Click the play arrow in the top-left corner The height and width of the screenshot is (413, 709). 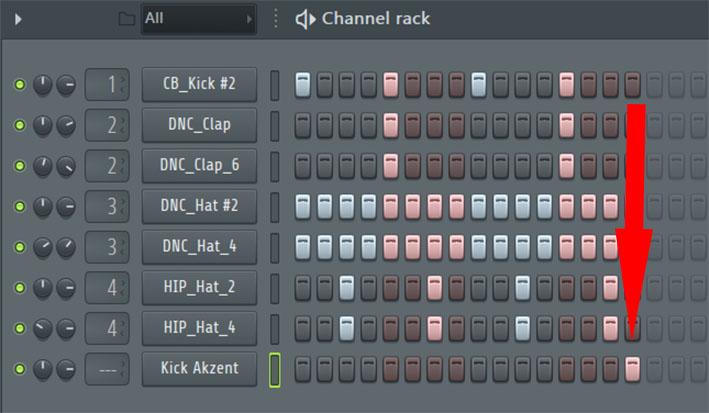(18, 19)
